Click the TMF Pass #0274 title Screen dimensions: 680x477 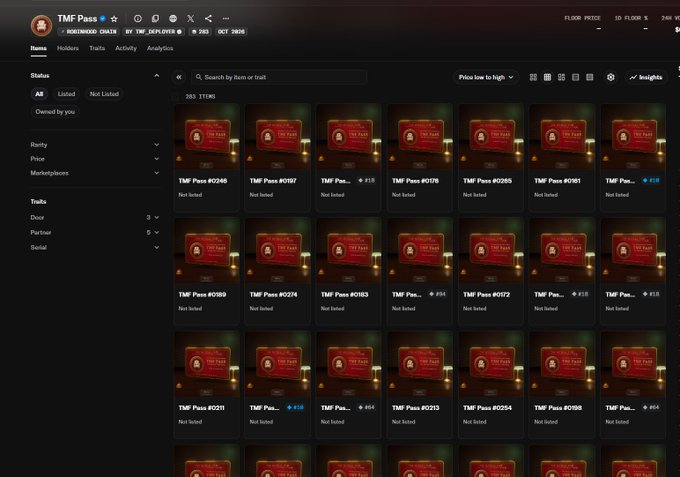tap(274, 294)
